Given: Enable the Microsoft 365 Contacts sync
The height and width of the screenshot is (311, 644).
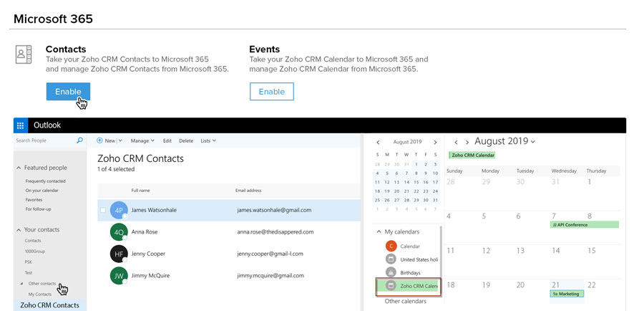Looking at the screenshot, I should point(68,92).
